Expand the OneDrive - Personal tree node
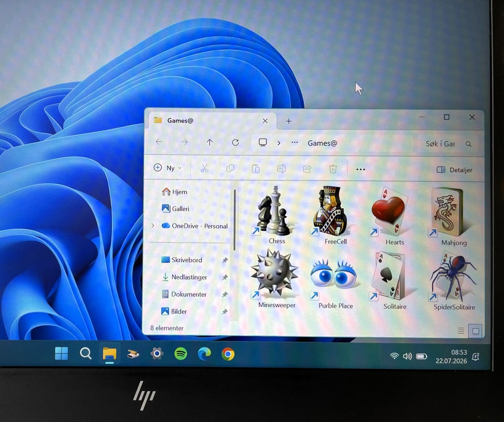 click(153, 226)
